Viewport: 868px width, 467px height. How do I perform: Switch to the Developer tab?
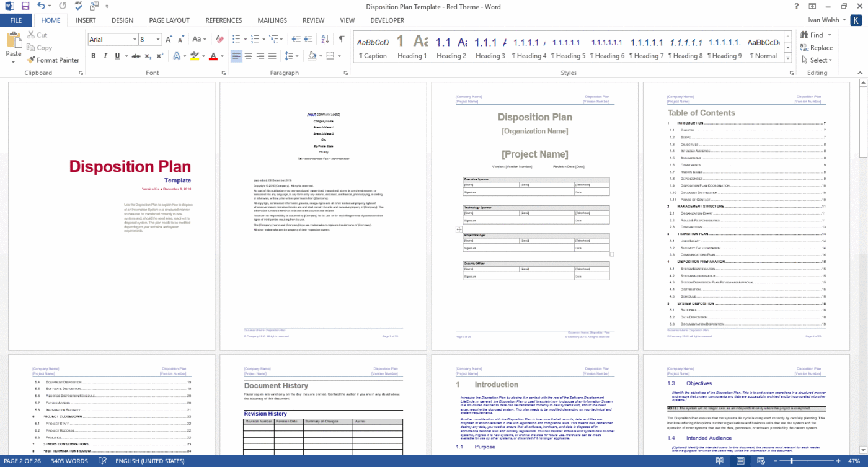(387, 20)
